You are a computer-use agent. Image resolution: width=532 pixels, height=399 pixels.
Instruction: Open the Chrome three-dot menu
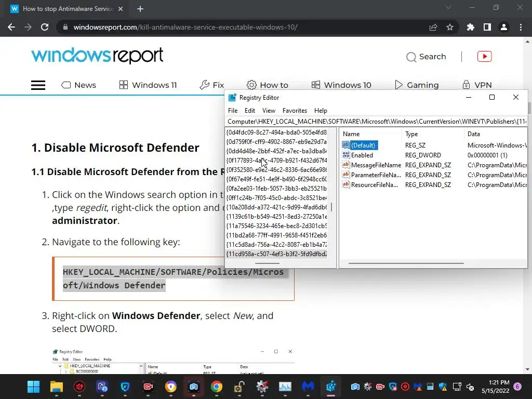point(521,27)
